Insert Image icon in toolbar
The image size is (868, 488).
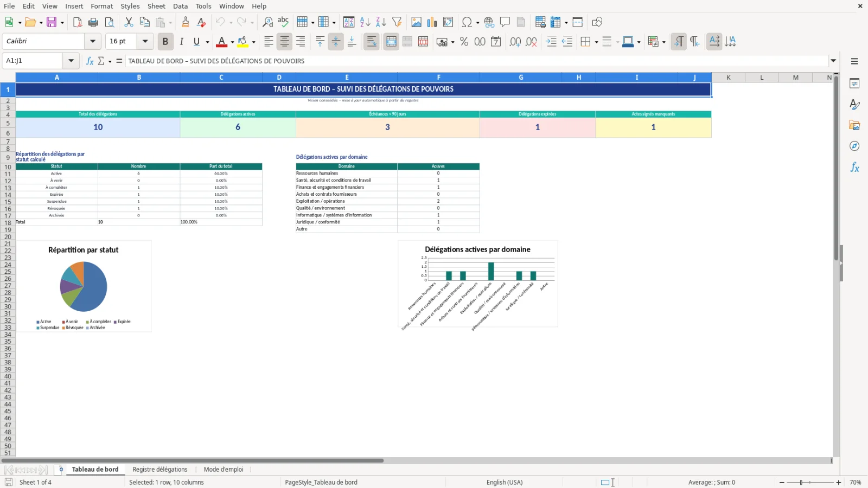[x=417, y=22]
